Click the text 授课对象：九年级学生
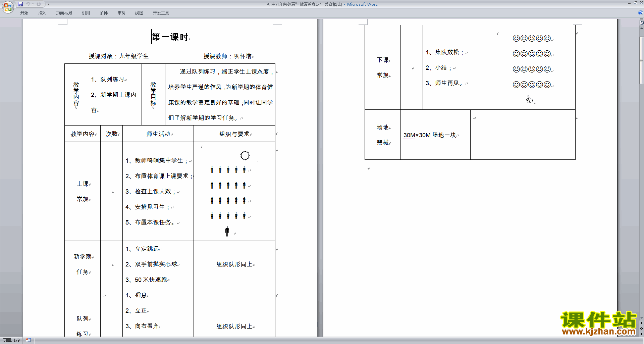 [x=119, y=56]
